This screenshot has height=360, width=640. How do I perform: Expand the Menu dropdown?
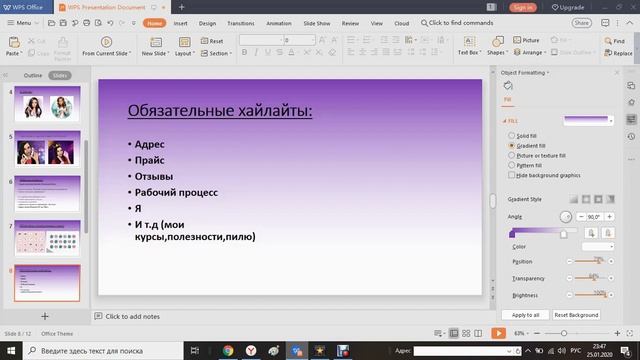[x=23, y=23]
